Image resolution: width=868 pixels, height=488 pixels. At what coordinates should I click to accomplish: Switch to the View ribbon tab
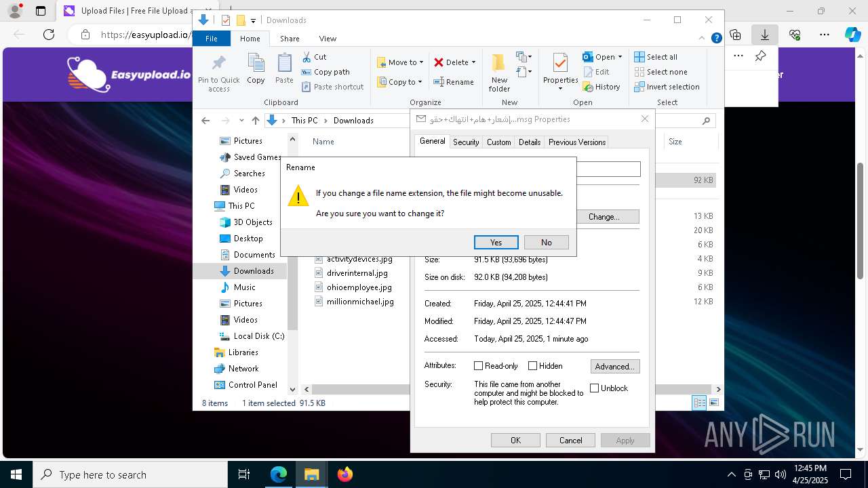pyautogui.click(x=328, y=39)
